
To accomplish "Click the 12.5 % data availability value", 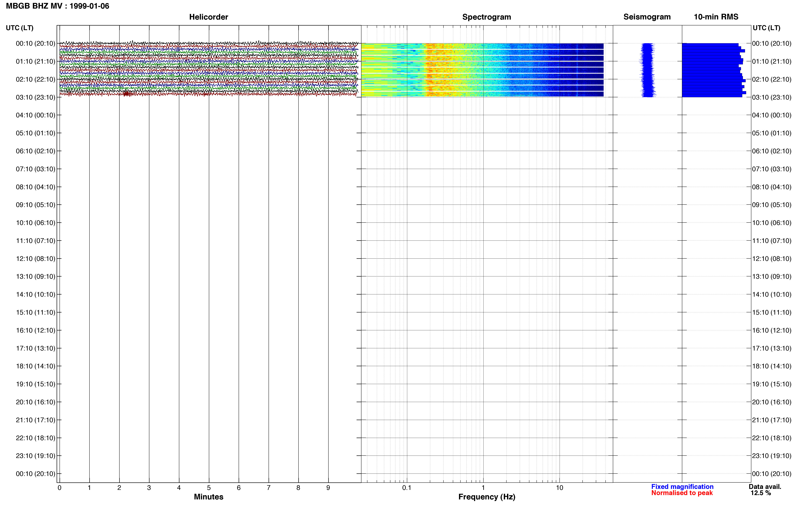I will 761,493.
